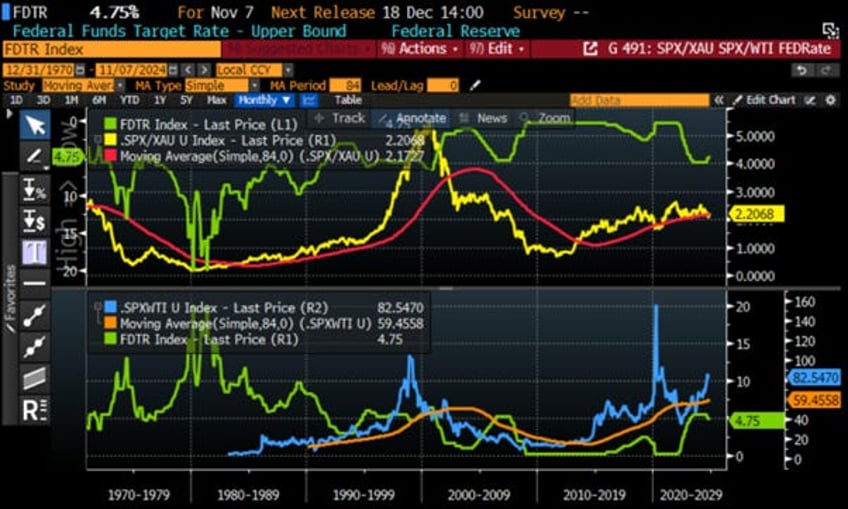Open Suggested Charts menu
This screenshot has width=848, height=509.
point(299,49)
